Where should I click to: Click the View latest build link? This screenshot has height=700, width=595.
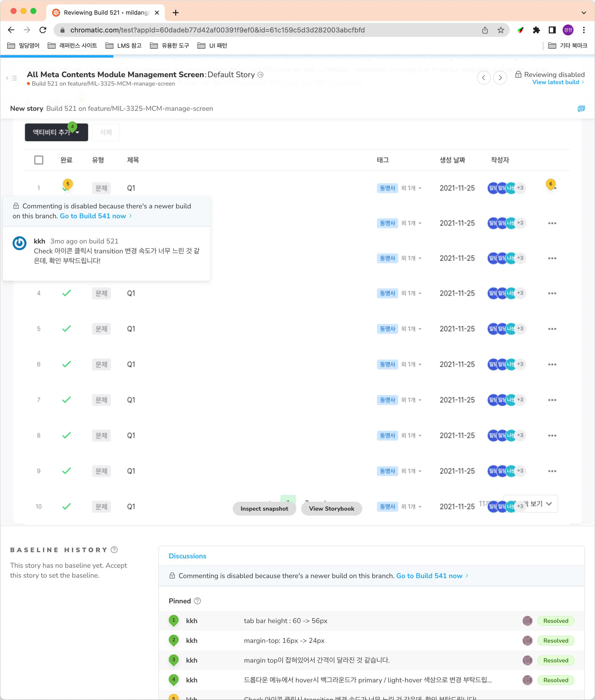(x=555, y=82)
